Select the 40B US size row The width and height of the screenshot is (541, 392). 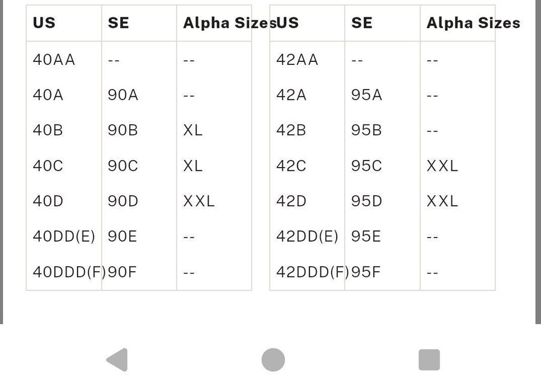pos(48,130)
